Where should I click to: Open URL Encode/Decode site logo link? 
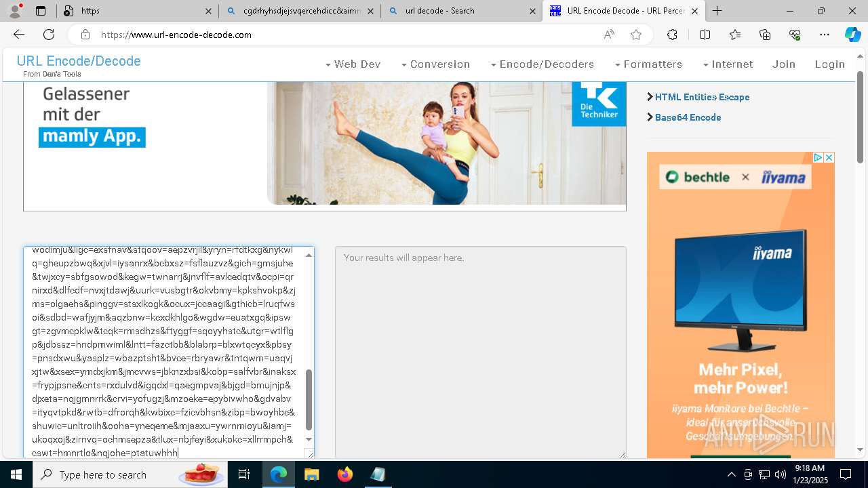tap(79, 61)
